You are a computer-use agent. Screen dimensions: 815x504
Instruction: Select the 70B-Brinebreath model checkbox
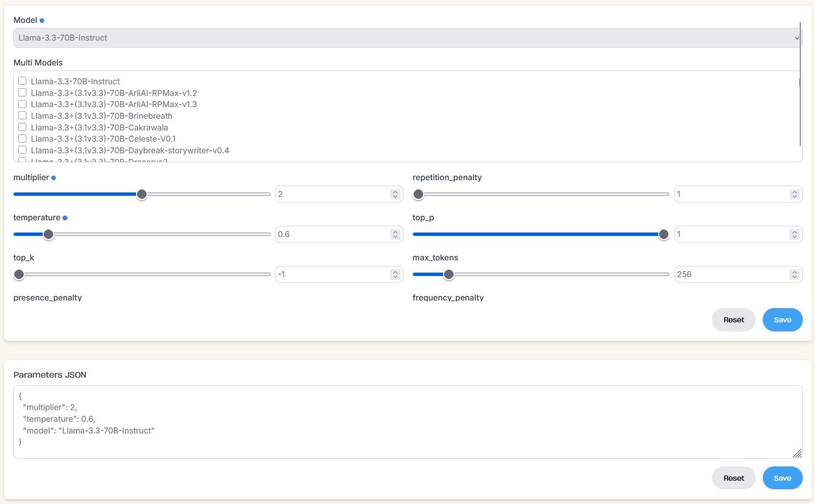click(22, 115)
